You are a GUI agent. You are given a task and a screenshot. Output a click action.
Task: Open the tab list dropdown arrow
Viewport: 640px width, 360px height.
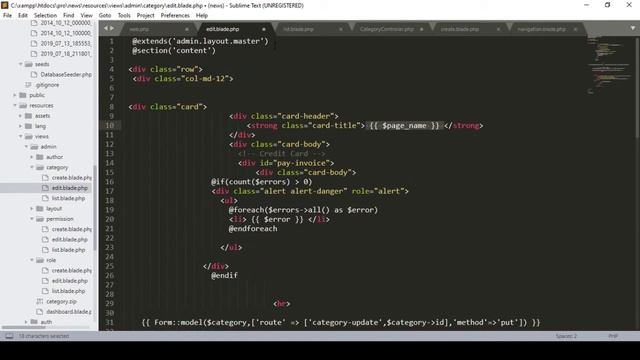coord(633,28)
